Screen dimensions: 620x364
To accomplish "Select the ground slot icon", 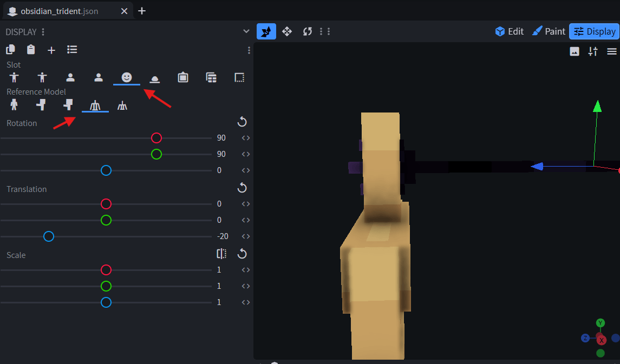I will click(x=155, y=78).
